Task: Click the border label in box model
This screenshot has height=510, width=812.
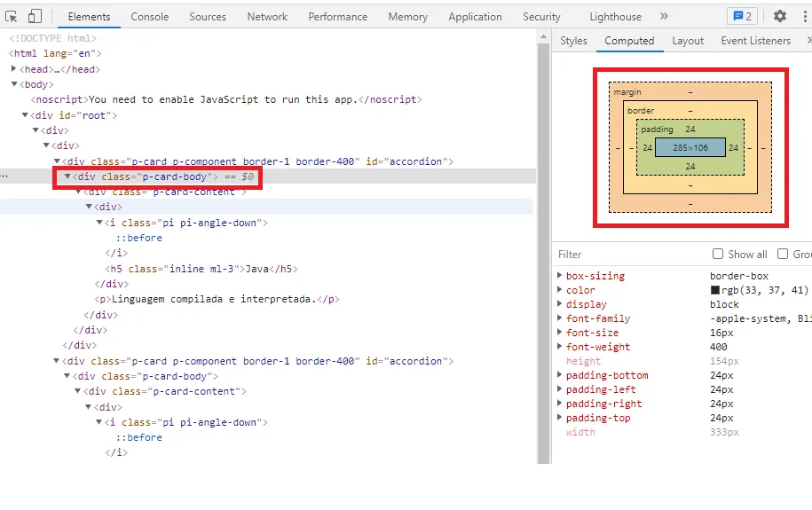Action: pos(641,110)
